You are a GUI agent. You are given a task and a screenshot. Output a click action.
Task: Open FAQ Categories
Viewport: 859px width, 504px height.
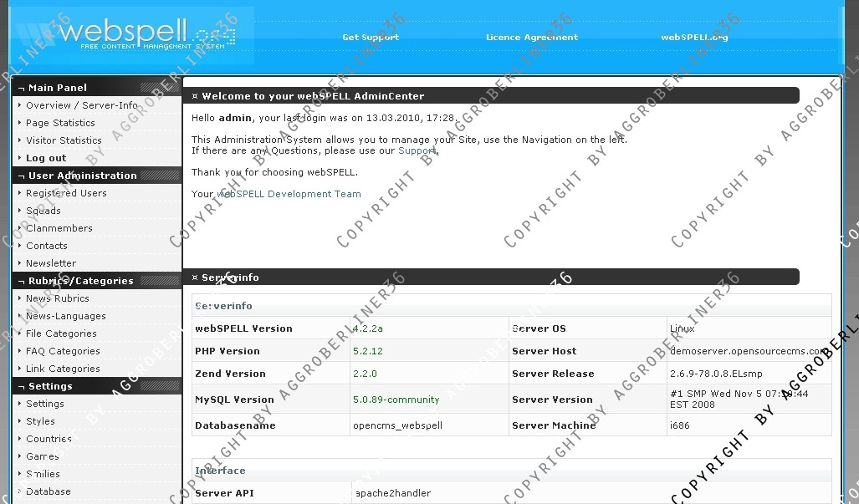click(x=63, y=351)
